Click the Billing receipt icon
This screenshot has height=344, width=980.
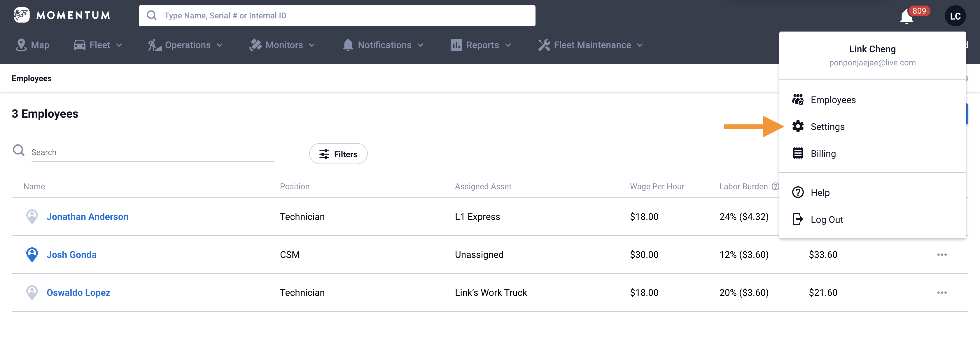(797, 153)
